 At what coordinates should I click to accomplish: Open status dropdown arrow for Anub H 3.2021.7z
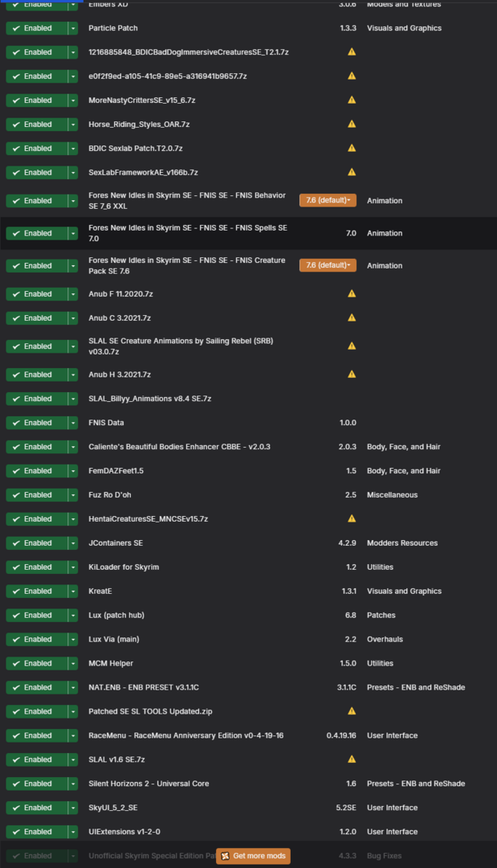(x=73, y=375)
